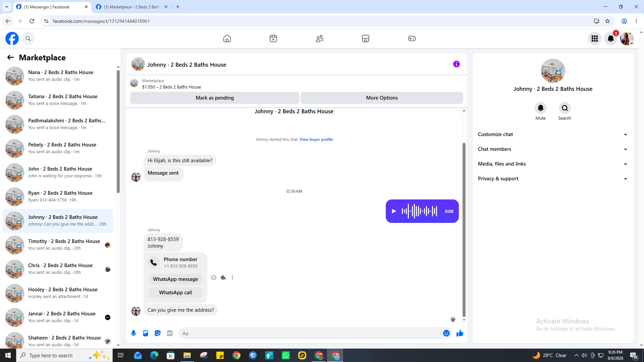644x362 pixels.
Task: Open the Facebook home logo
Action: pyautogui.click(x=12, y=39)
